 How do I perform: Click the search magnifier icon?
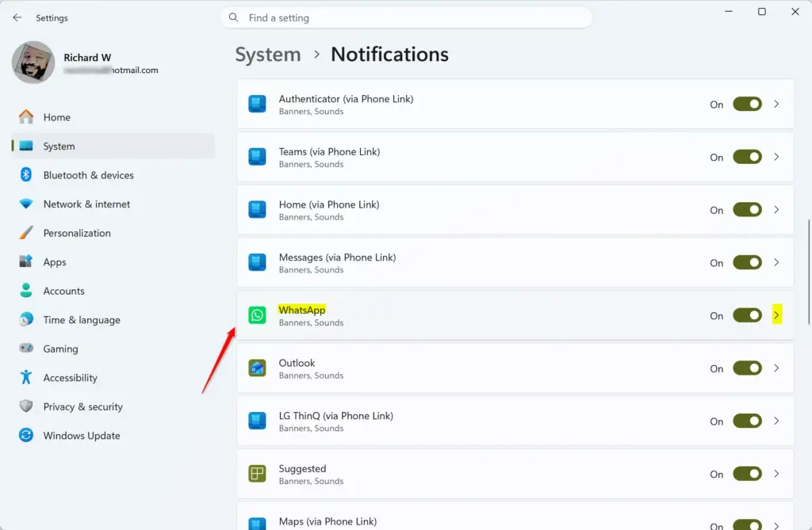click(x=234, y=17)
